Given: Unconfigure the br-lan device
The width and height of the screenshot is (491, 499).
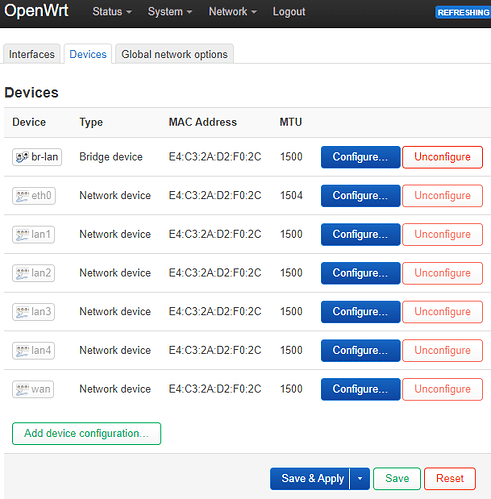Looking at the screenshot, I should coord(442,157).
